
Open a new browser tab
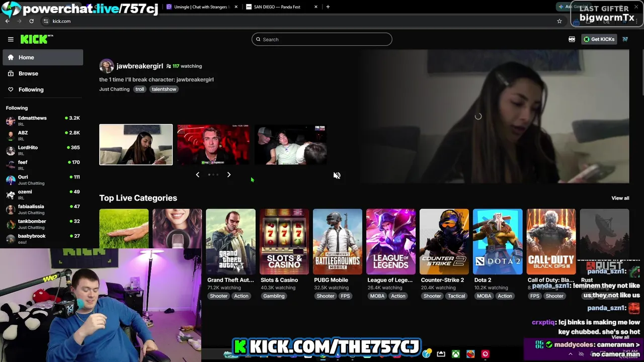point(328,7)
